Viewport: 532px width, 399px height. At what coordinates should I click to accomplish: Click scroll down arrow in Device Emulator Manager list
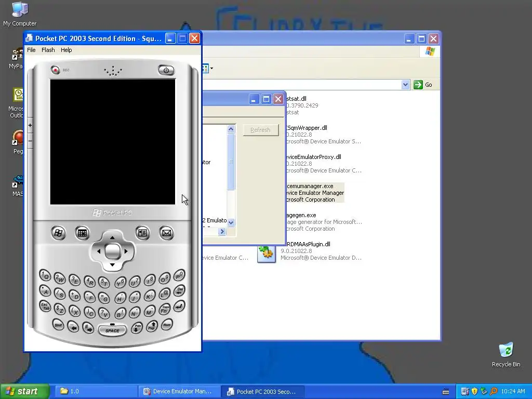coord(231,222)
